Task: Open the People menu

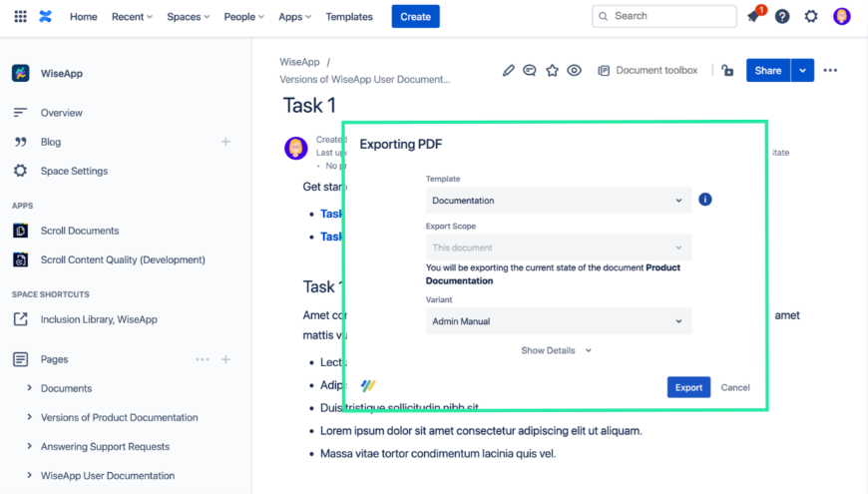Action: (243, 17)
